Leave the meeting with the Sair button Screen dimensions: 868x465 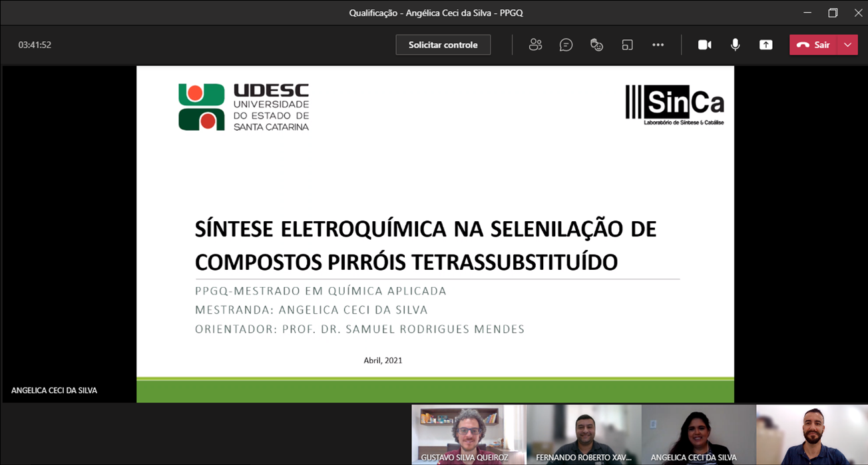813,45
